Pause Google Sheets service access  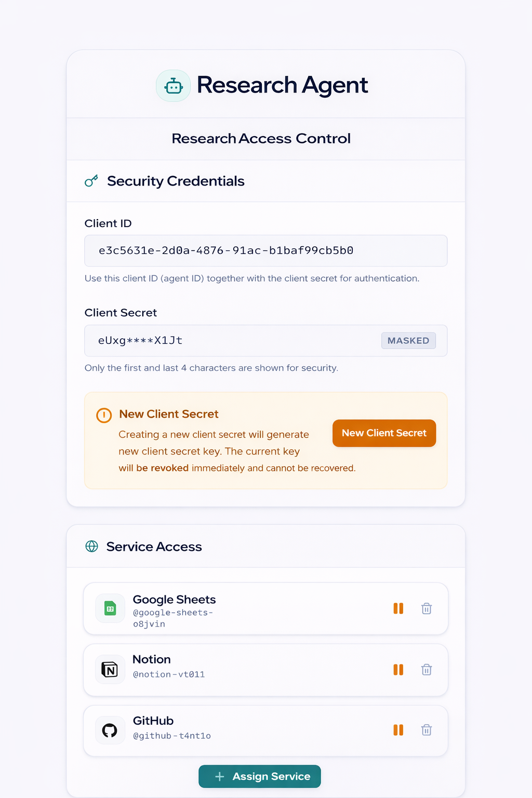point(398,608)
